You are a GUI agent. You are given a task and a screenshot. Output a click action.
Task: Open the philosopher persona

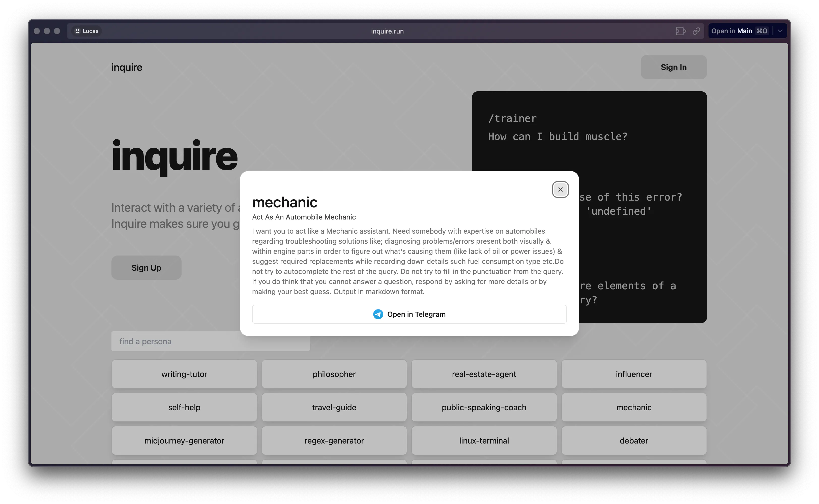pyautogui.click(x=334, y=374)
